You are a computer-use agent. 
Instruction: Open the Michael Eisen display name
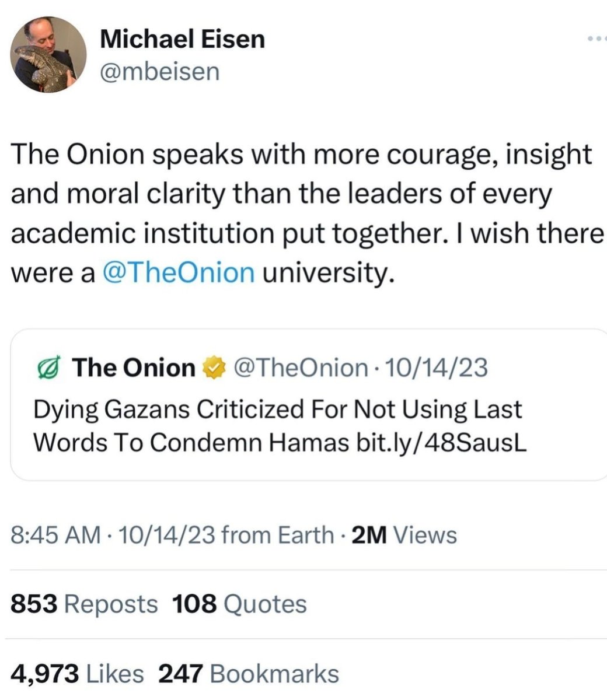pyautogui.click(x=182, y=39)
